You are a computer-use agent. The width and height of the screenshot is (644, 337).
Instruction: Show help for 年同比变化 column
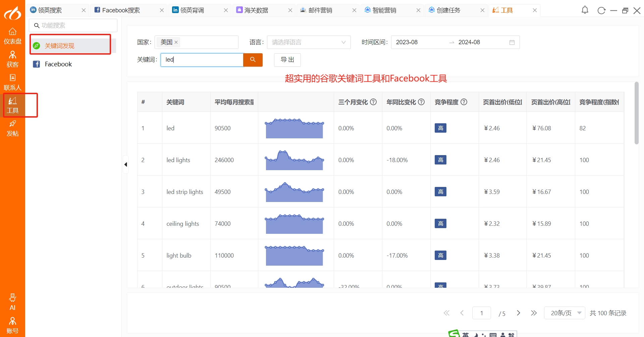pos(422,102)
